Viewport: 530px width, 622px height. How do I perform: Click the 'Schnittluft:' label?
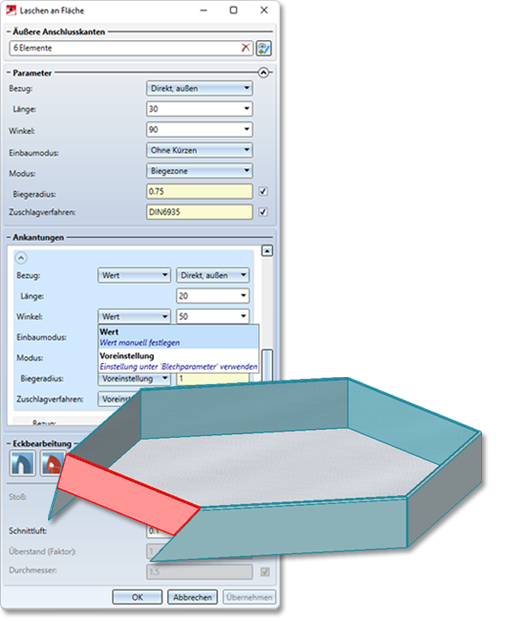pyautogui.click(x=27, y=531)
